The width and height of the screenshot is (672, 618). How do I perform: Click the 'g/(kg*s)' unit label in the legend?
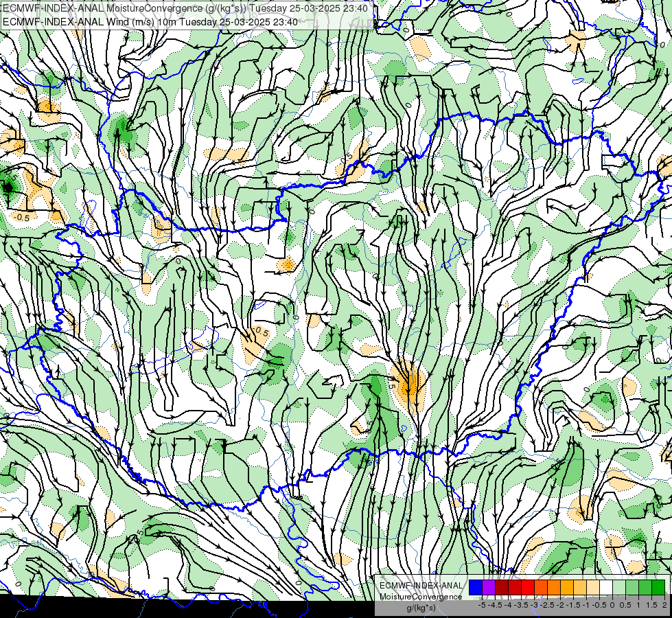coord(421,608)
